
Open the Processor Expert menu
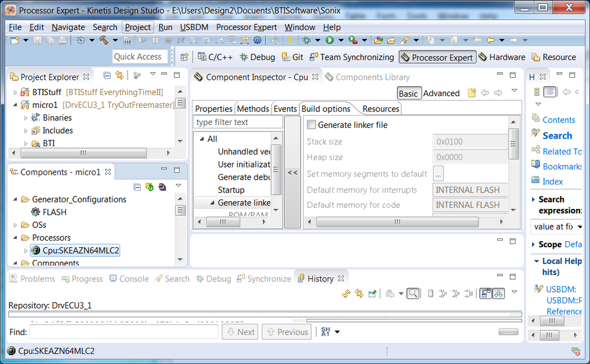pos(246,27)
